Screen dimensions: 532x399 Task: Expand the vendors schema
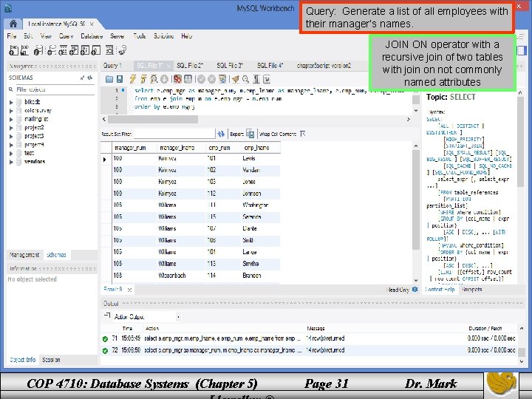click(11, 162)
